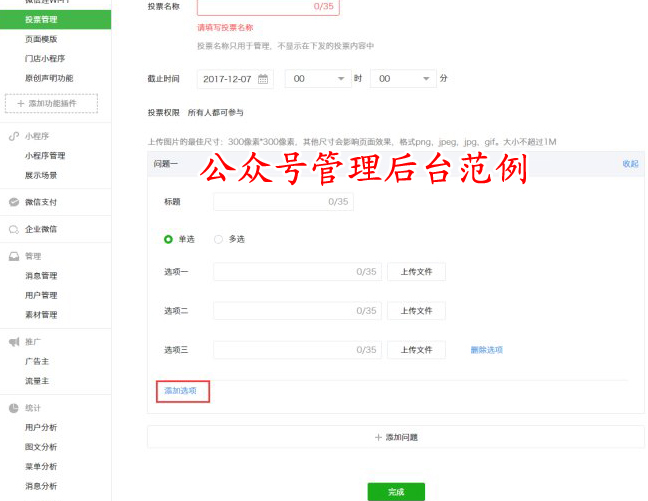
Task: Click the 微信支付 icon in sidebar
Action: (x=13, y=202)
